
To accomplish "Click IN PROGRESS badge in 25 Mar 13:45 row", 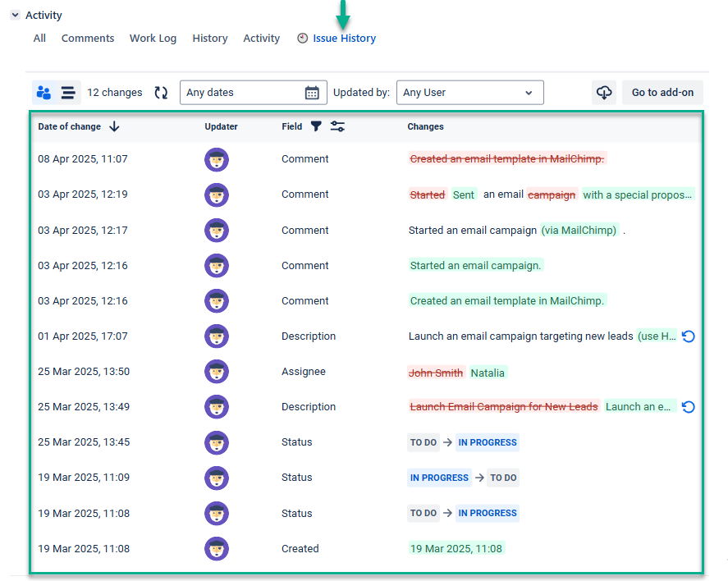I will (x=487, y=442).
